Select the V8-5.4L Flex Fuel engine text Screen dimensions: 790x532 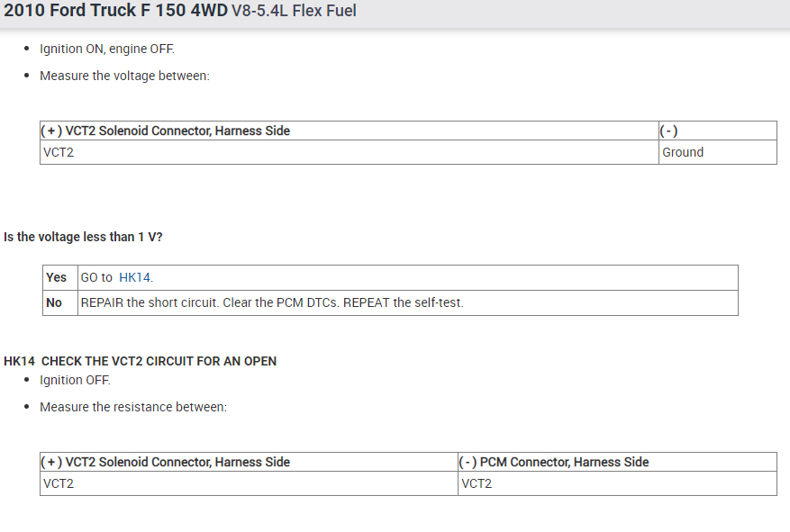tap(294, 12)
